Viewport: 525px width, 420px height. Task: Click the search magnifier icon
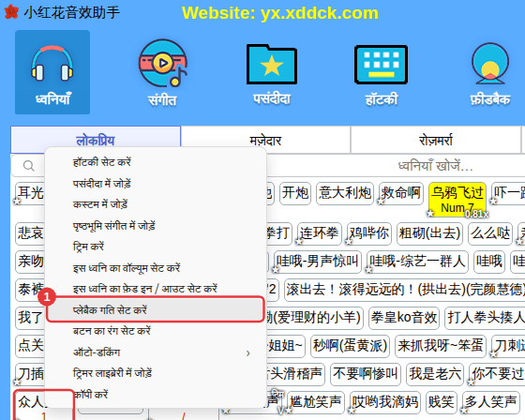click(x=29, y=165)
